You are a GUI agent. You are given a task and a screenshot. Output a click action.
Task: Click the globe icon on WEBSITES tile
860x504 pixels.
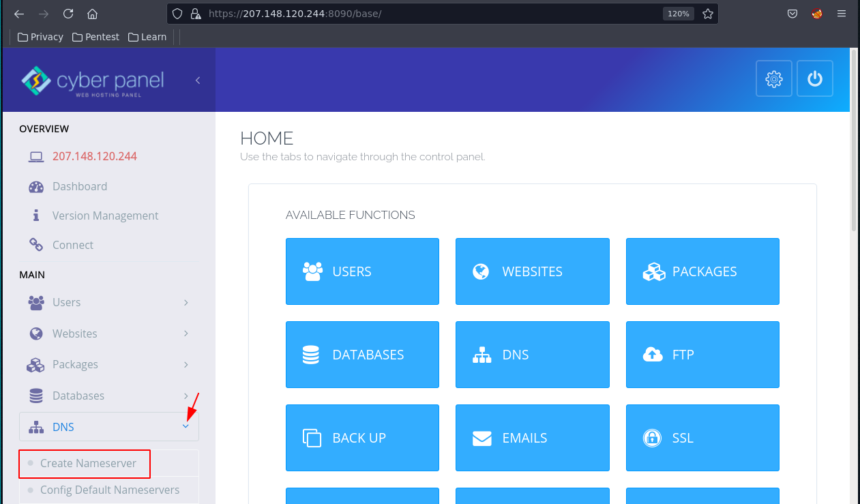point(481,271)
